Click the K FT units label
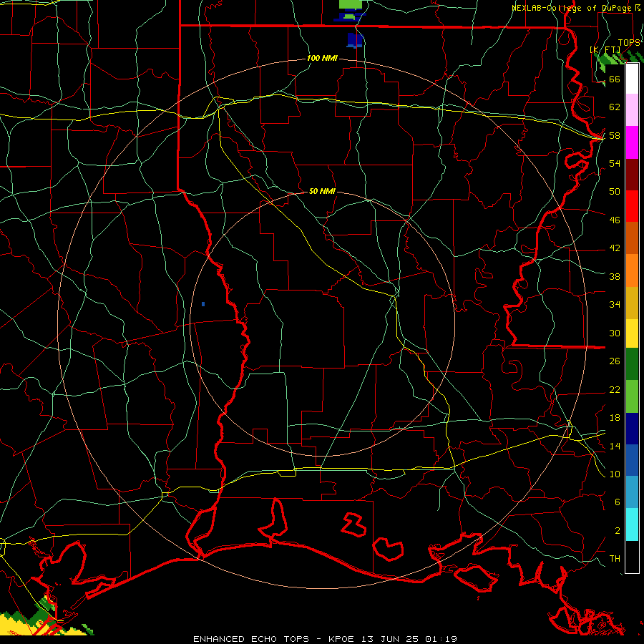 605,49
